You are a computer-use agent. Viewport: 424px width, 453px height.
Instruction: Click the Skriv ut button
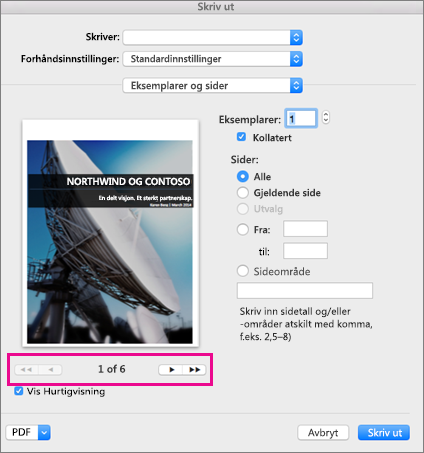point(384,433)
